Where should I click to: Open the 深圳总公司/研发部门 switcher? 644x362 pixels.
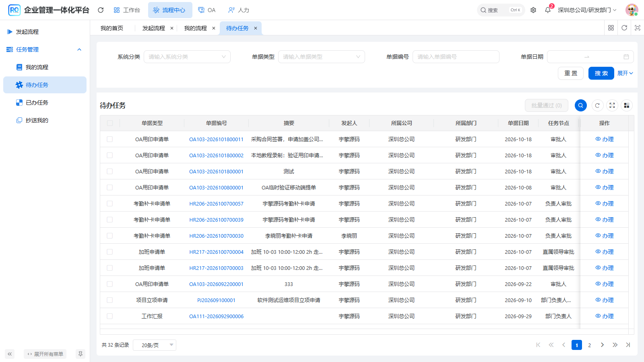point(587,10)
